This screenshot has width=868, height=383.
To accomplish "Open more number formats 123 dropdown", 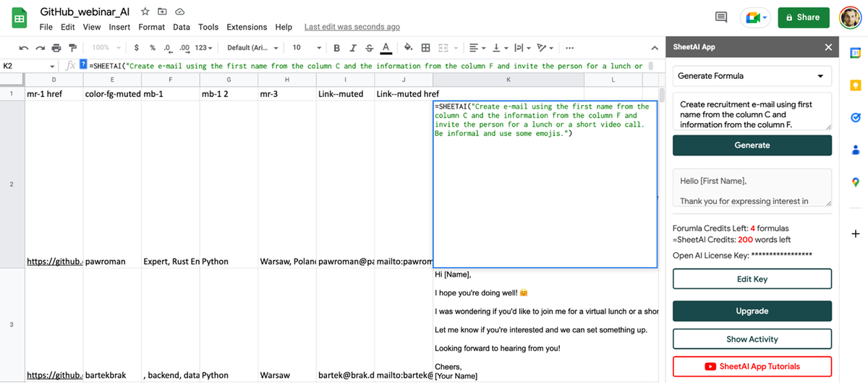I will [x=204, y=48].
